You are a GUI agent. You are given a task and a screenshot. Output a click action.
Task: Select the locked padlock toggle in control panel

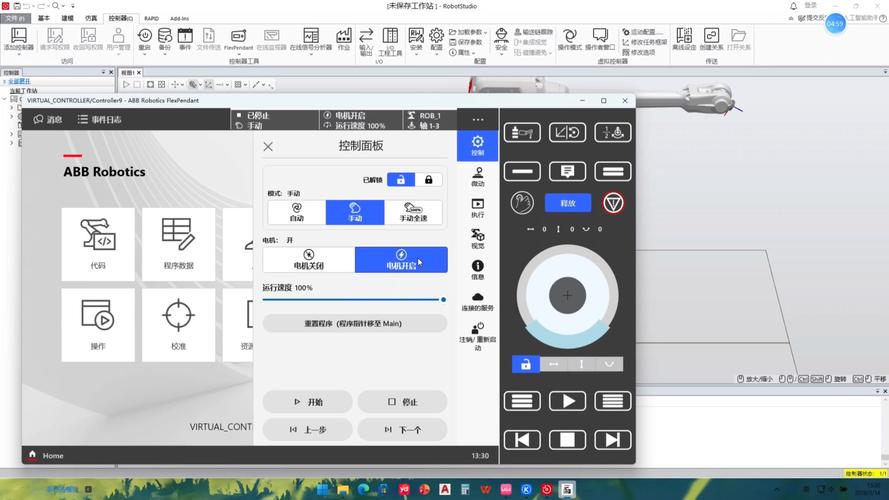(429, 180)
